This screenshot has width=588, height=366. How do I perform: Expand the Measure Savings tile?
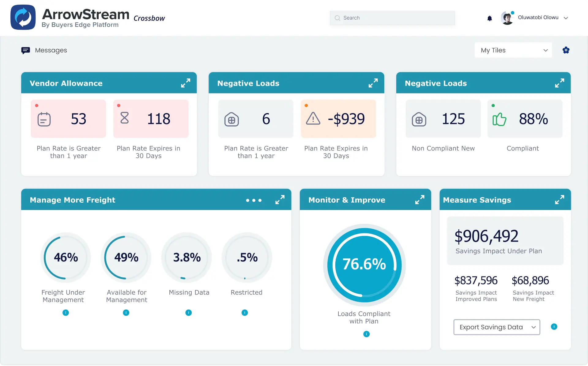tap(559, 200)
